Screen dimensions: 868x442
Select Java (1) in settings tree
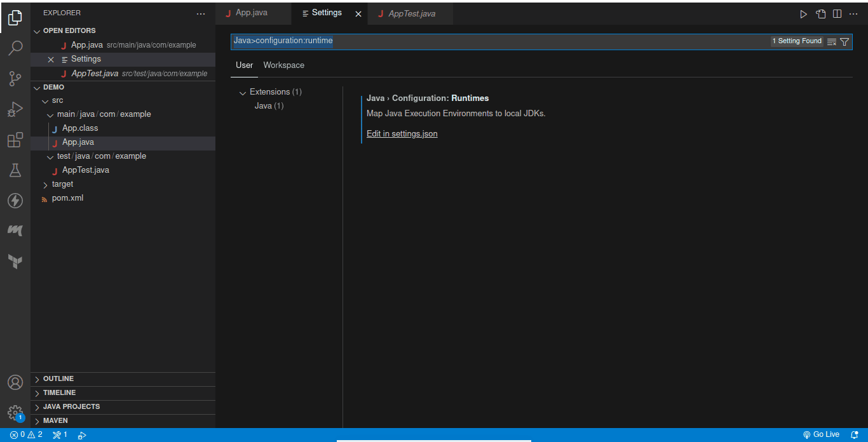pyautogui.click(x=269, y=106)
